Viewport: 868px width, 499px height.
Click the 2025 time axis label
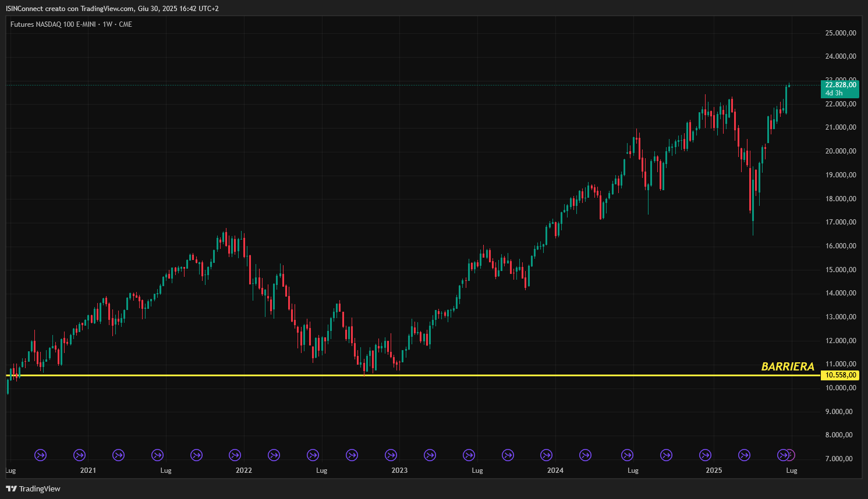pos(714,471)
